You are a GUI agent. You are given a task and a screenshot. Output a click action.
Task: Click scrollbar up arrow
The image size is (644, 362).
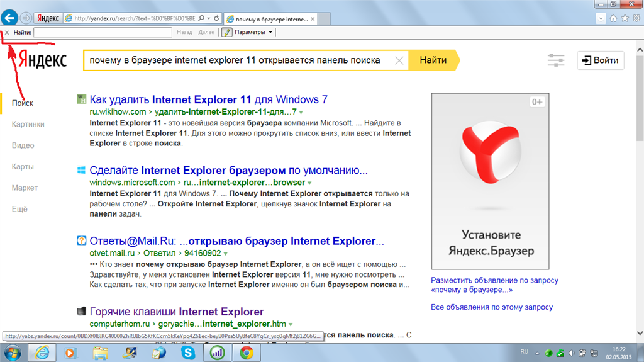(640, 50)
